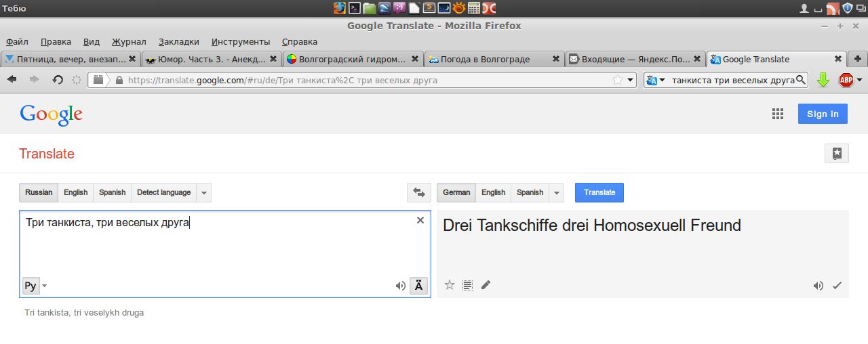Image resolution: width=868 pixels, height=344 pixels.
Task: Suggest an edit with pencil icon
Action: 486,285
